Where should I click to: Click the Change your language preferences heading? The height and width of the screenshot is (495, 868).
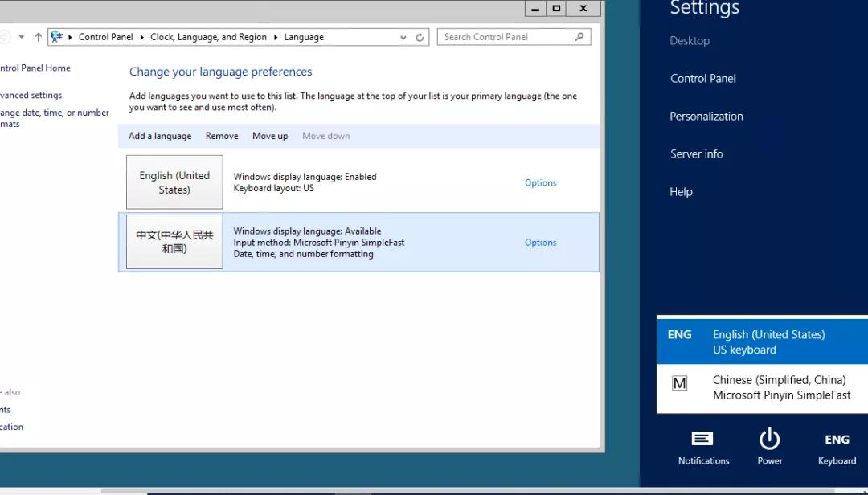click(220, 72)
